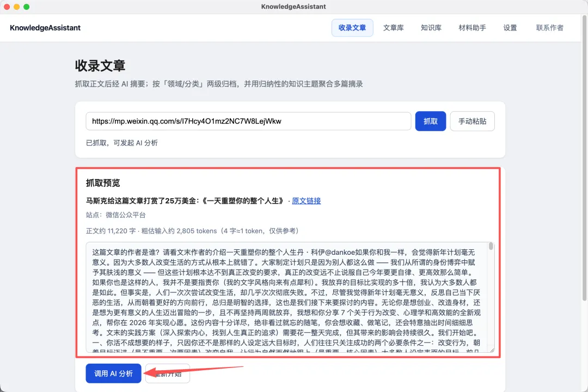Viewport: 588px width, 392px height.
Task: Click the 正文约 11,220 字 token estimate line
Action: click(x=193, y=231)
